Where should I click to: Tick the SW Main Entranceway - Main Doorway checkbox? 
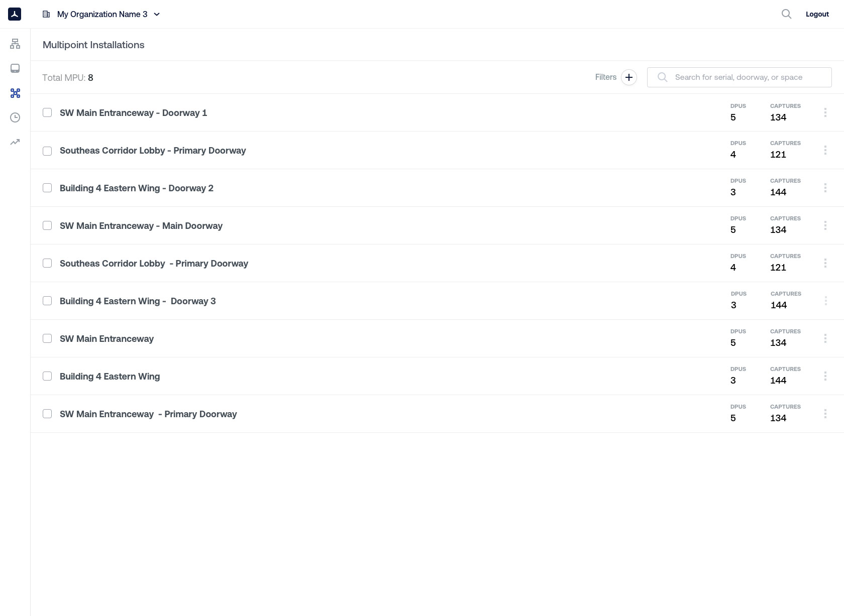click(x=47, y=225)
